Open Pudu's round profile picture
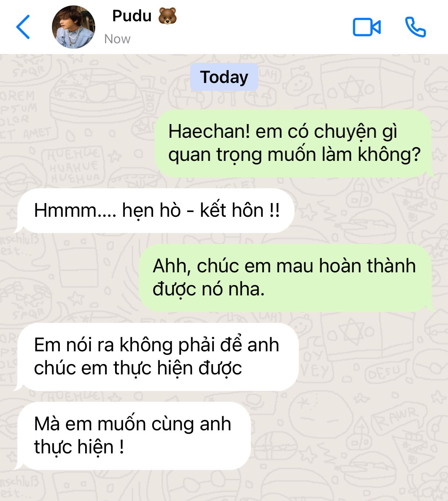The width and height of the screenshot is (448, 501). pyautogui.click(x=74, y=27)
